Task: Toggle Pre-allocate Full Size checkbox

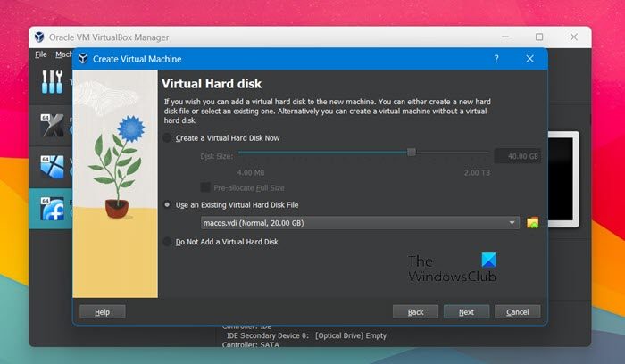Action: pyautogui.click(x=205, y=187)
